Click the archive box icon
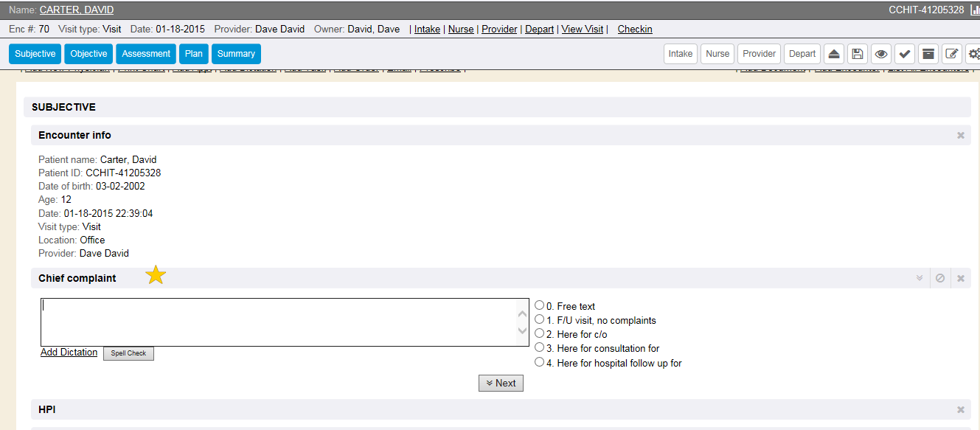The image size is (980, 430). coord(928,54)
